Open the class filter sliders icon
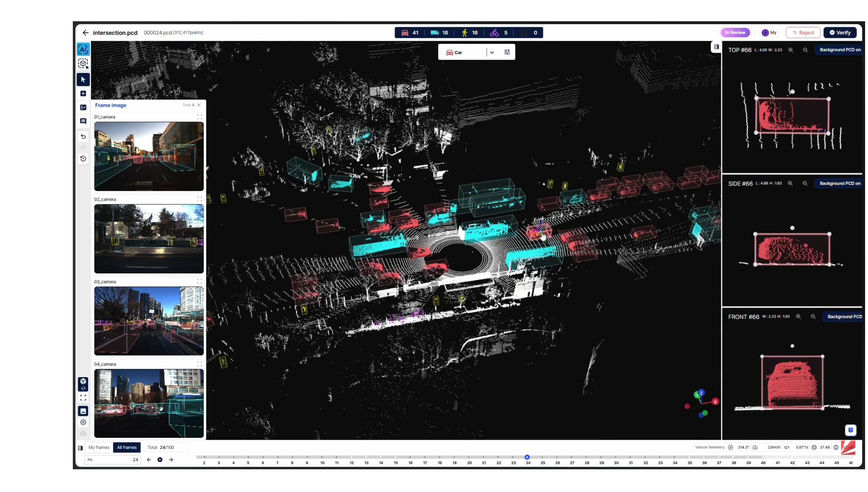The width and height of the screenshot is (868, 492). tap(507, 52)
